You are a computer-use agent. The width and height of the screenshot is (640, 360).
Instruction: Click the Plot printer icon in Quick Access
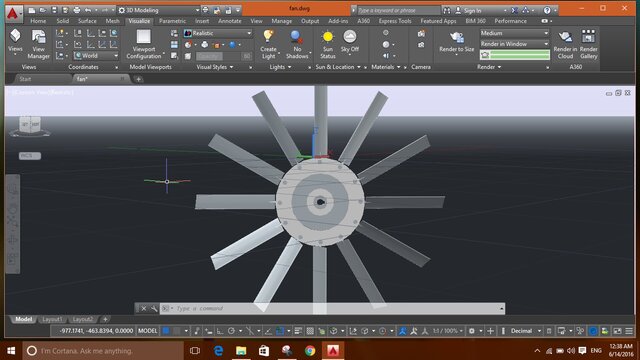[x=77, y=10]
